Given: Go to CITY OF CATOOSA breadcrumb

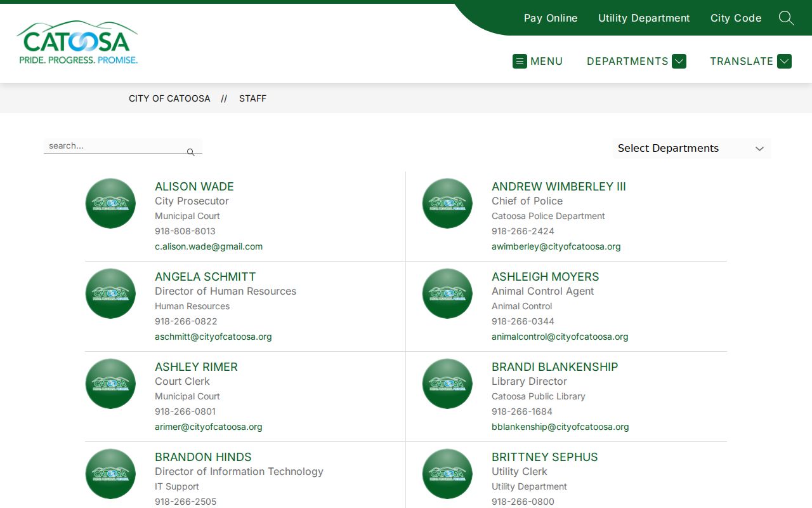Looking at the screenshot, I should (169, 98).
